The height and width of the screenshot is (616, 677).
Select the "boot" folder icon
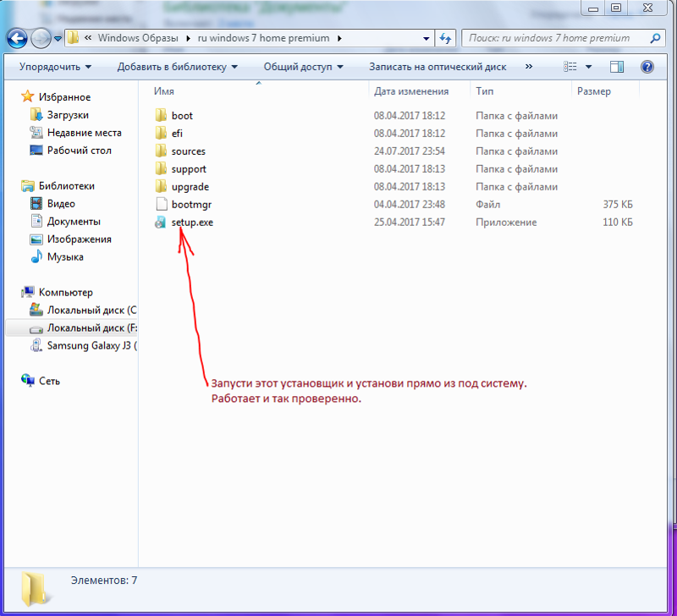[x=161, y=115]
